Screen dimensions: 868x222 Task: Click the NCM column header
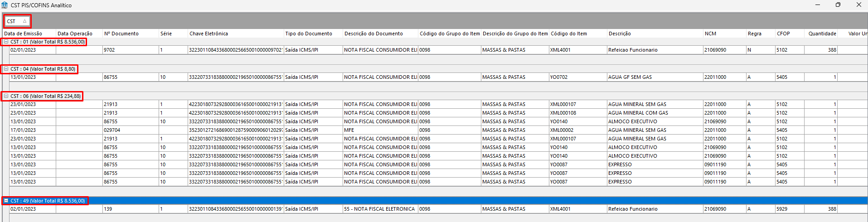pos(724,34)
